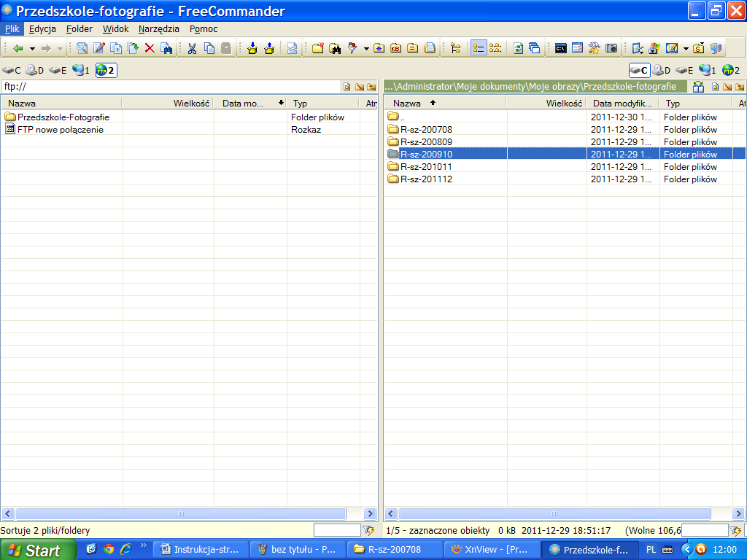Toggle the folder tree view icon
Image resolution: width=747 pixels, height=560 pixels.
456,48
